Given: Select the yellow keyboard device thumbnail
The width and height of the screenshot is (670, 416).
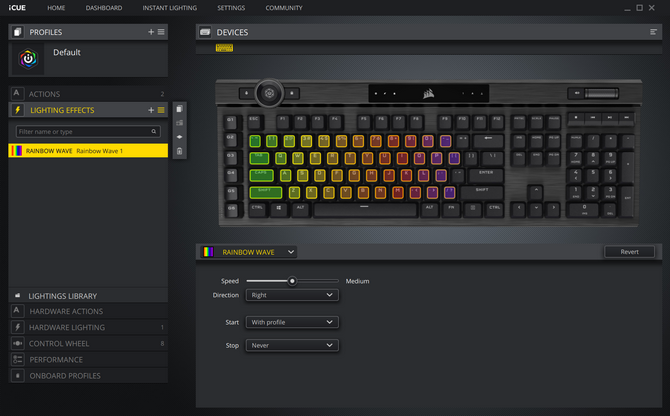Looking at the screenshot, I should pos(224,48).
